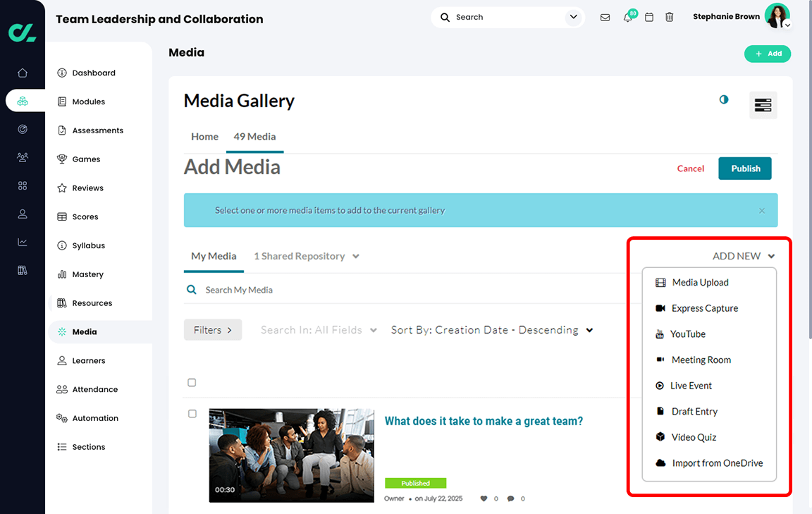Open the trash bin icon in header
Image resolution: width=812 pixels, height=514 pixels.
[x=669, y=18]
